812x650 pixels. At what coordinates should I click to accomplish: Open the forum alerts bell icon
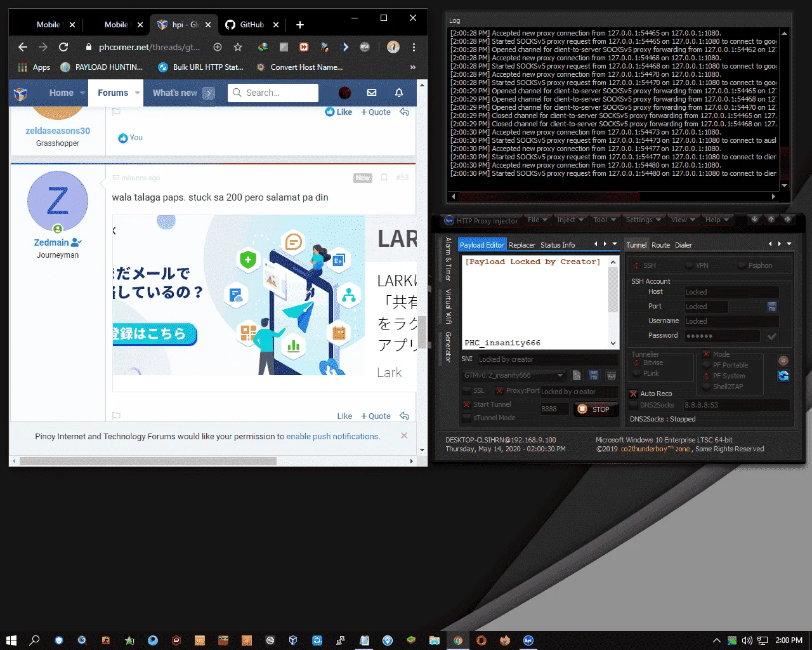coord(399,93)
